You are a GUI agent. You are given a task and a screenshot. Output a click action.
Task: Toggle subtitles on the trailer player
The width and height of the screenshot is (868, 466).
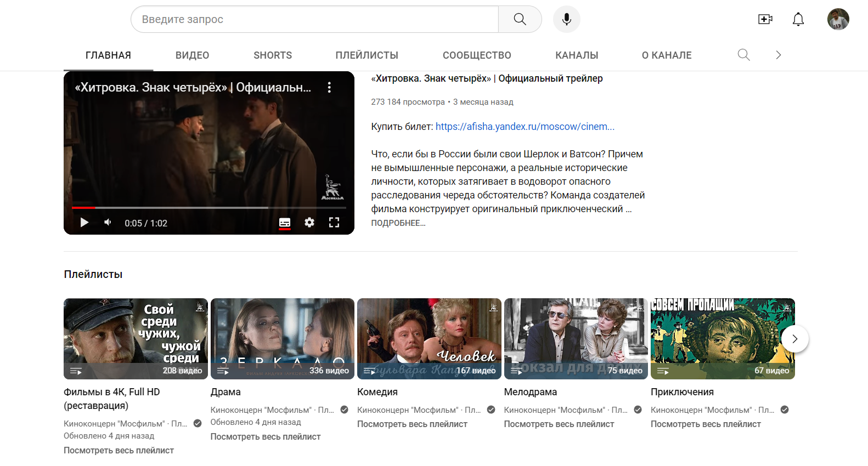click(285, 223)
